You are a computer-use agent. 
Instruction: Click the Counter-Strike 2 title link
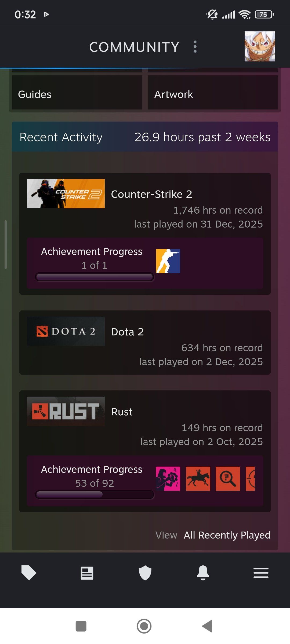151,194
